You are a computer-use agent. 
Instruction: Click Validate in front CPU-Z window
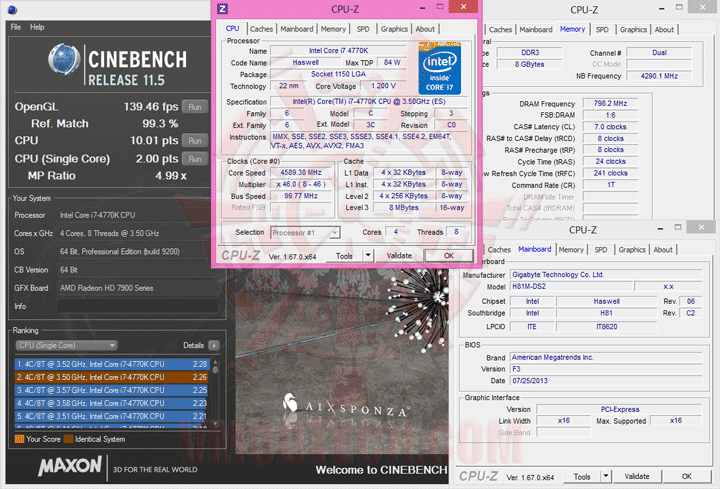(399, 256)
